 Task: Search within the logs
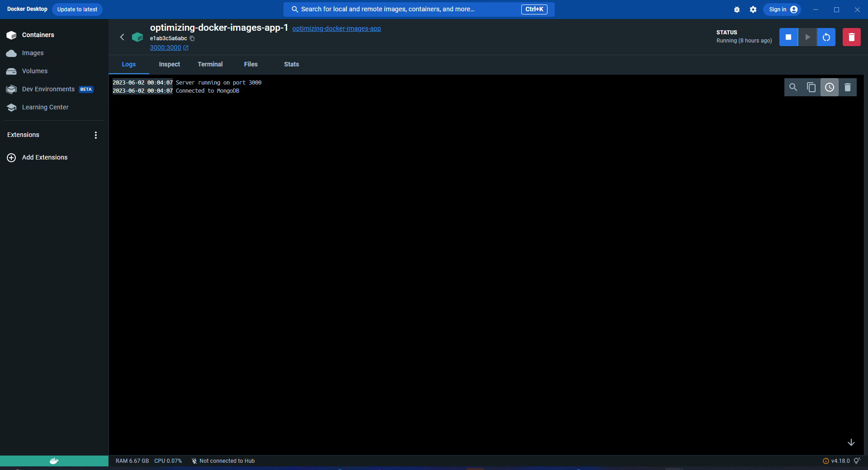[x=793, y=87]
